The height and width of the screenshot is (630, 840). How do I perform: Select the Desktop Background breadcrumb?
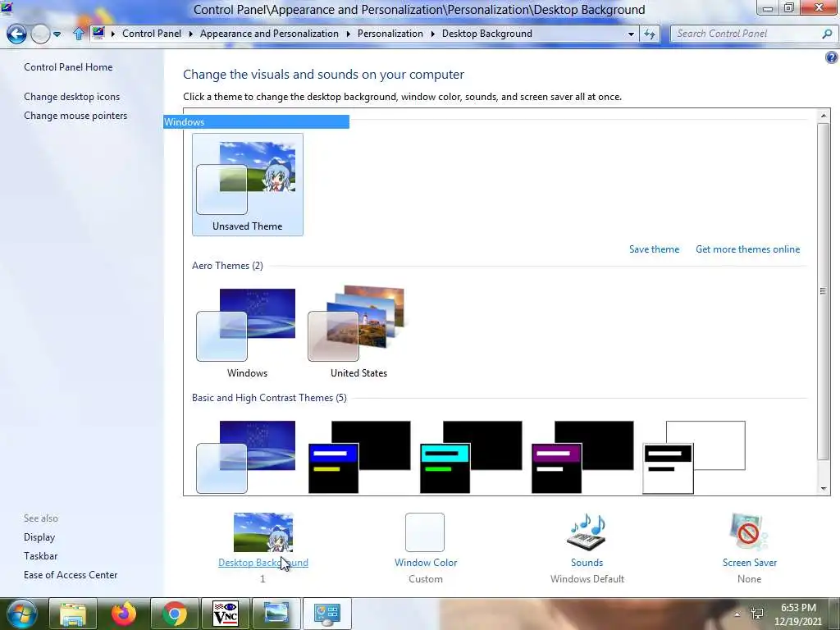487,33
